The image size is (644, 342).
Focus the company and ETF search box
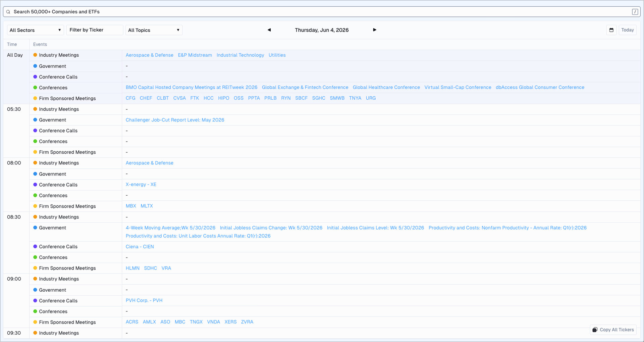[x=321, y=12]
